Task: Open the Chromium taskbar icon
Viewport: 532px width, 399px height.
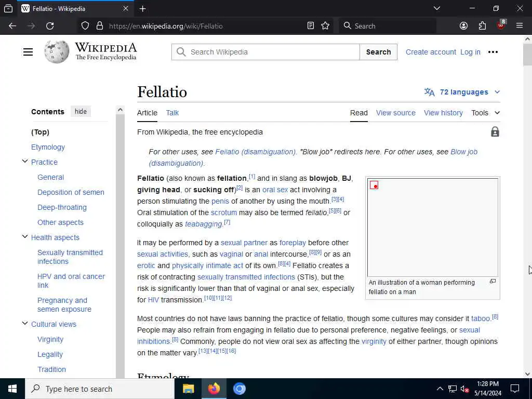Action: [239, 389]
